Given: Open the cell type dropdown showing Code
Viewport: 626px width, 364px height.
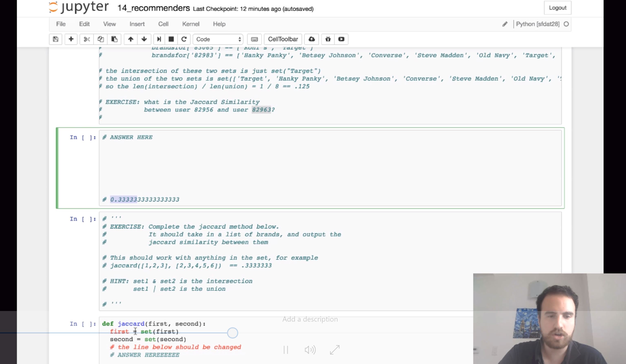Looking at the screenshot, I should coord(218,39).
